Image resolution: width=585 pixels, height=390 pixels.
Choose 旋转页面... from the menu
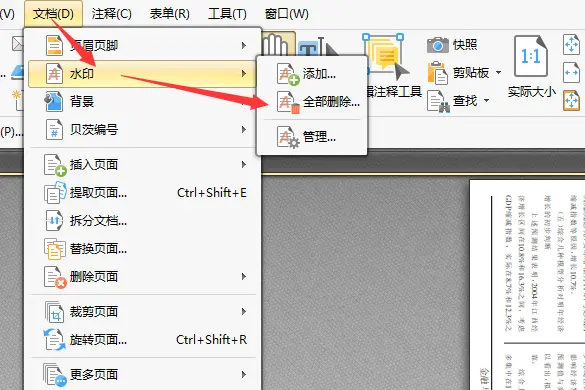(x=142, y=340)
